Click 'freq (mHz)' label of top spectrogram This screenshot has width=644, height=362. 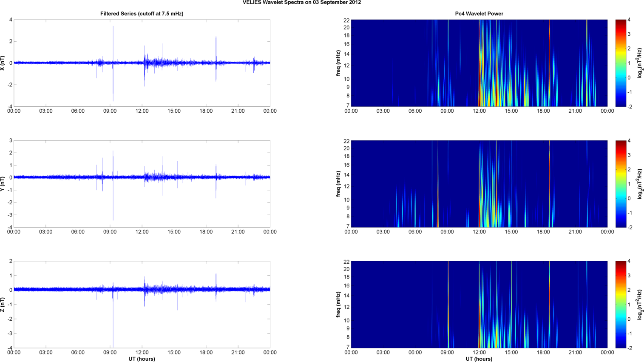(x=338, y=63)
